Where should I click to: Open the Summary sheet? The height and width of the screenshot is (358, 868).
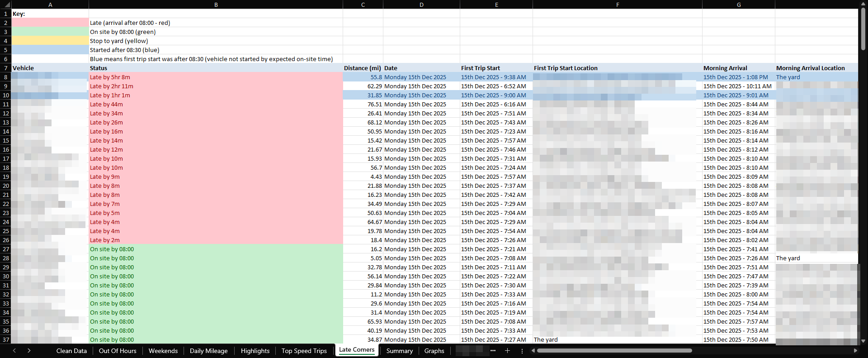400,351
